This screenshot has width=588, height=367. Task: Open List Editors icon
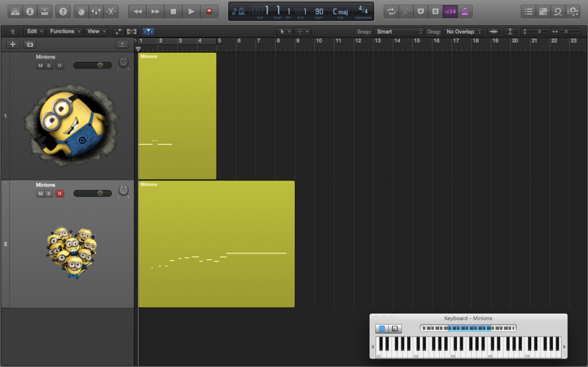pos(528,12)
